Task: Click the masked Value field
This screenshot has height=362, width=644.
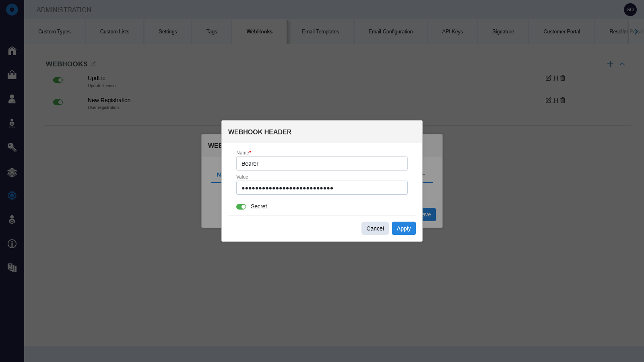Action: [322, 188]
